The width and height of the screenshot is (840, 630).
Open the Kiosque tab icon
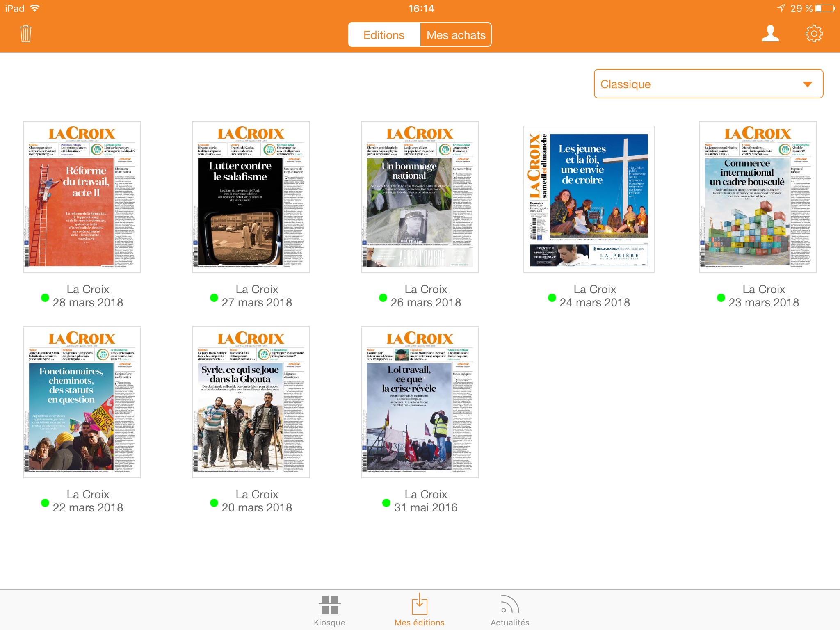pyautogui.click(x=329, y=605)
